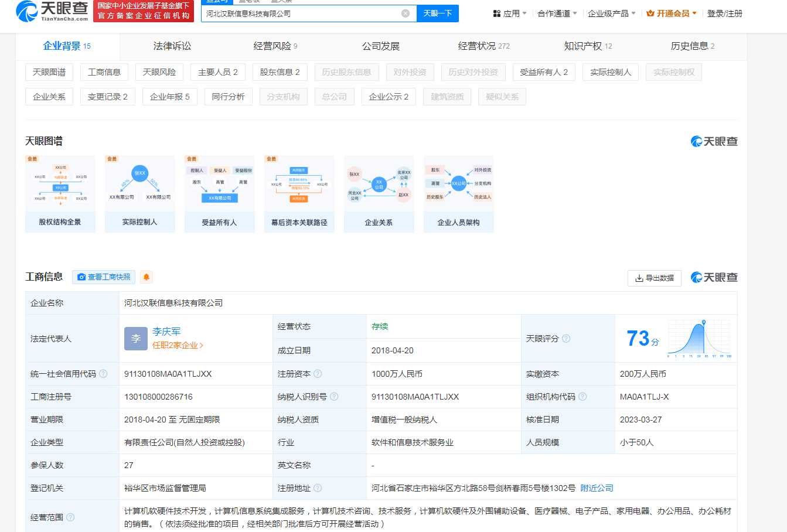The height and width of the screenshot is (532, 787).
Task: Open the 应用 dropdown in the header
Action: (x=510, y=13)
